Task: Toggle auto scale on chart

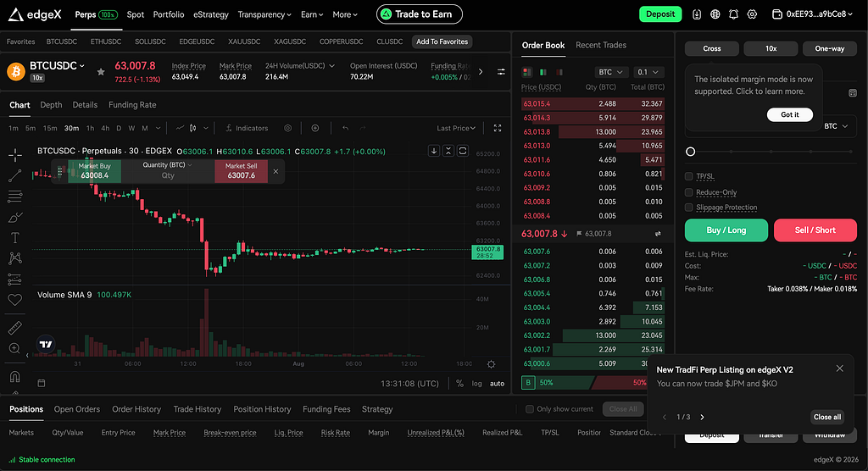Action: 497,383
